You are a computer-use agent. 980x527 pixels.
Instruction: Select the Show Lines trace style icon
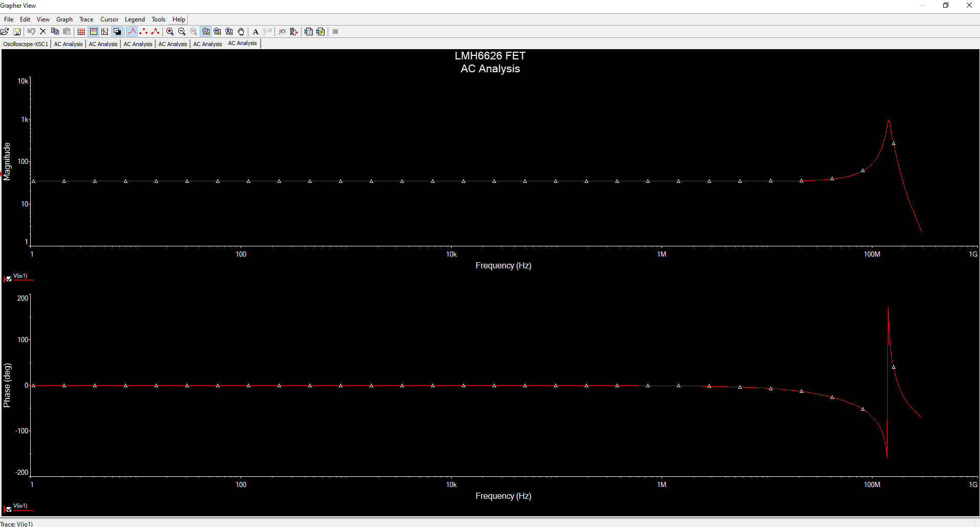tap(132, 32)
